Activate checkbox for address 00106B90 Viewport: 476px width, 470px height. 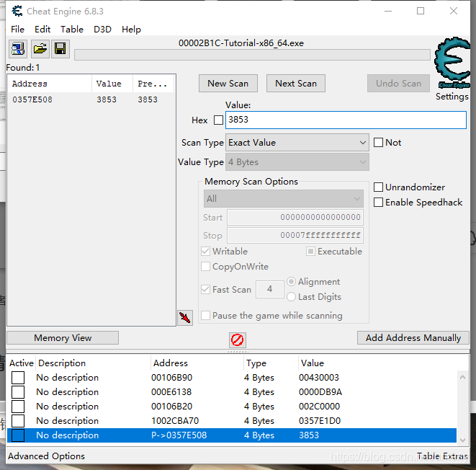pos(18,378)
